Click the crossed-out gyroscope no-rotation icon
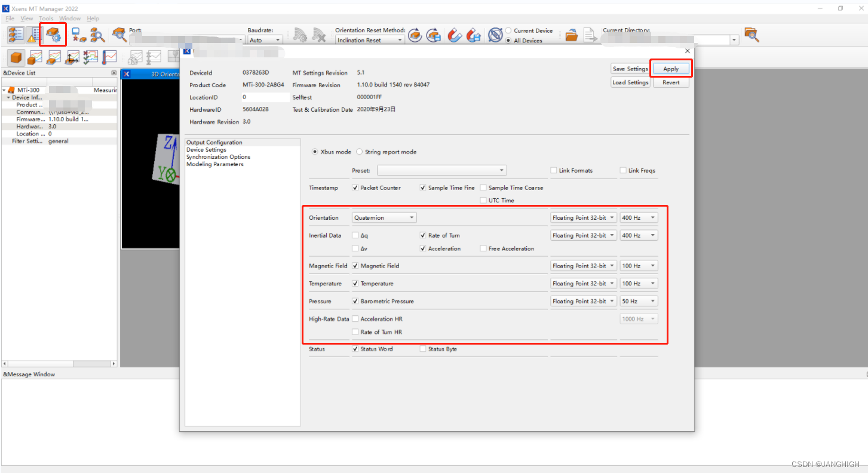Screen dimensions: 868x473 [495, 35]
